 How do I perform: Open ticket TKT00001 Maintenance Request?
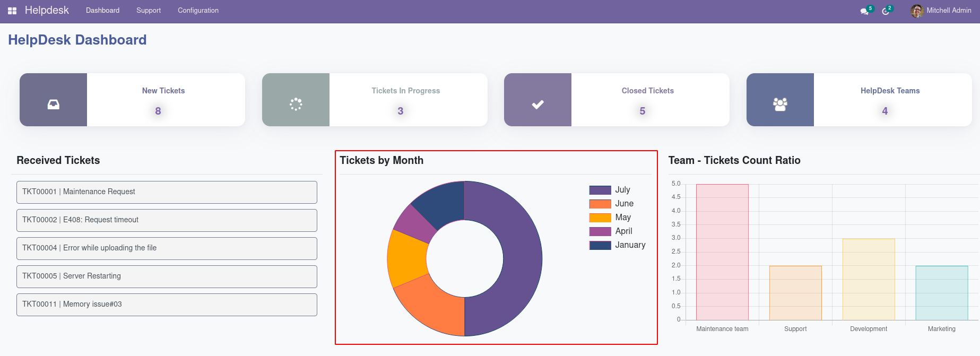coord(167,192)
